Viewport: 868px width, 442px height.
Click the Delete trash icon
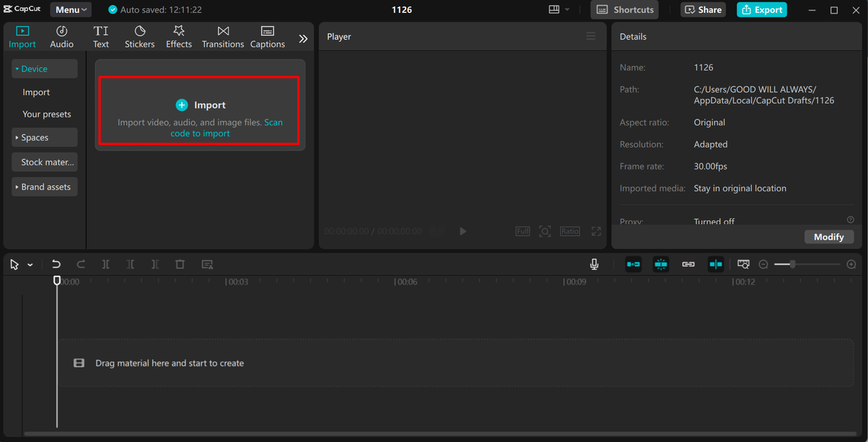[180, 264]
